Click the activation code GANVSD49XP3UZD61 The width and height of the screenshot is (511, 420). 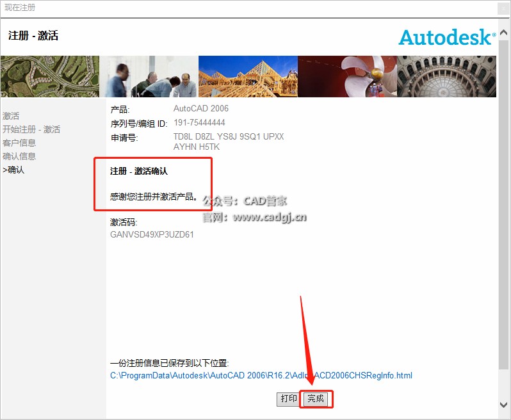(x=152, y=234)
